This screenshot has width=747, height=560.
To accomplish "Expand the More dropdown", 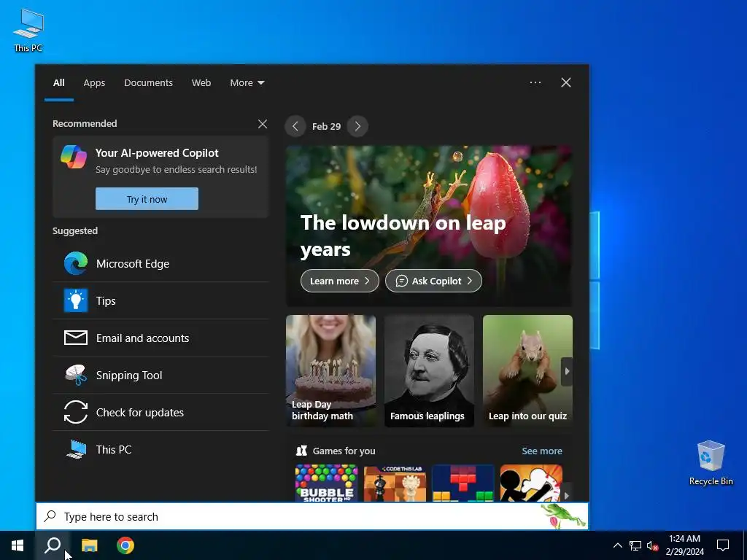I will tap(247, 83).
